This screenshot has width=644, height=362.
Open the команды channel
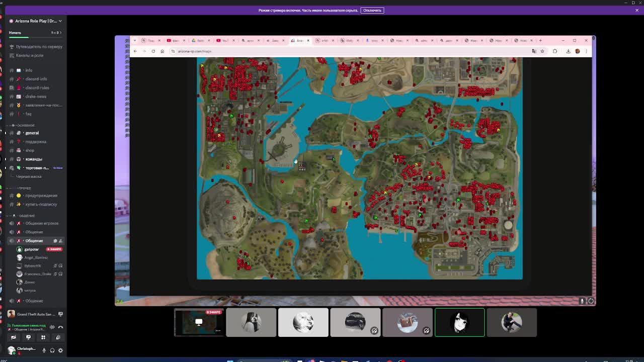click(35, 159)
